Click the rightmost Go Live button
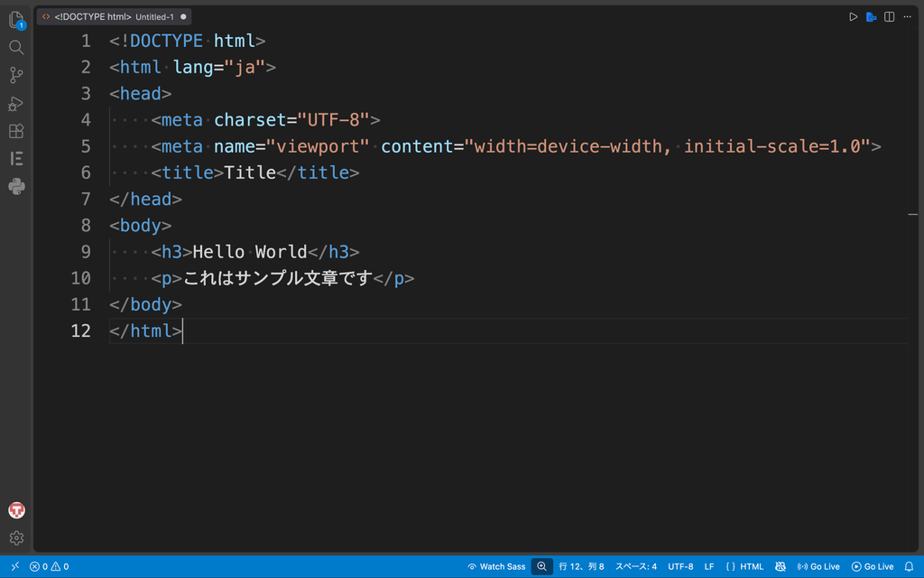The height and width of the screenshot is (578, 924). pos(873,566)
